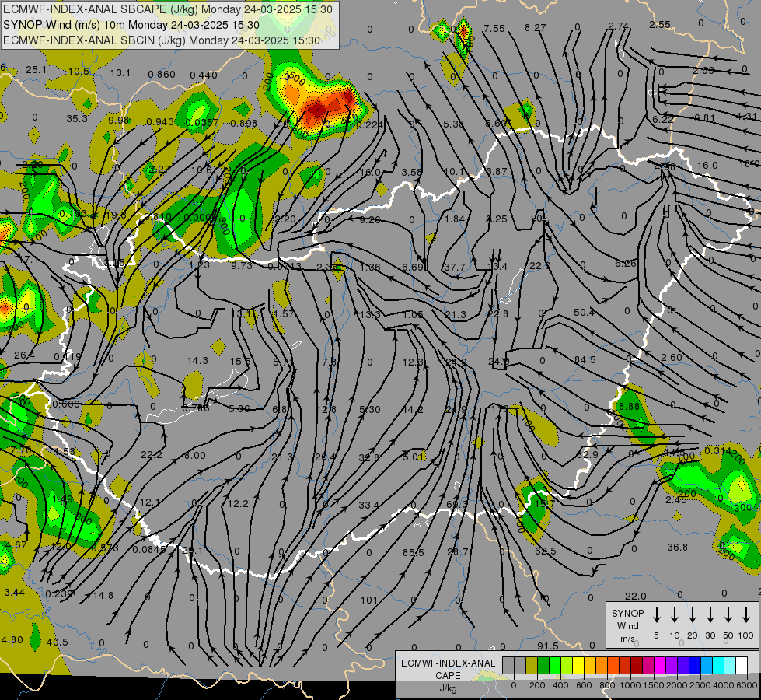This screenshot has height=700, width=761.
Task: Click the 35.3 value on the map
Action: point(77,118)
